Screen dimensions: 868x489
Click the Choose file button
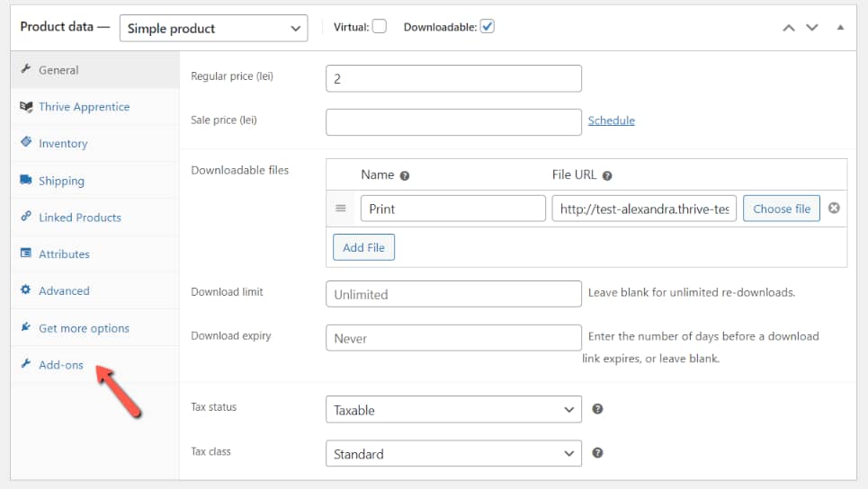tap(781, 209)
